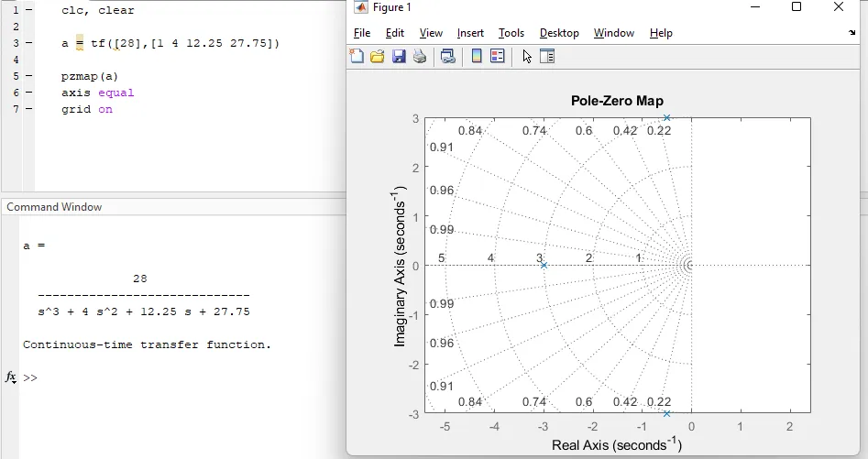Enable the Edit Plot arrow tool
This screenshot has width=868, height=459.
click(527, 57)
